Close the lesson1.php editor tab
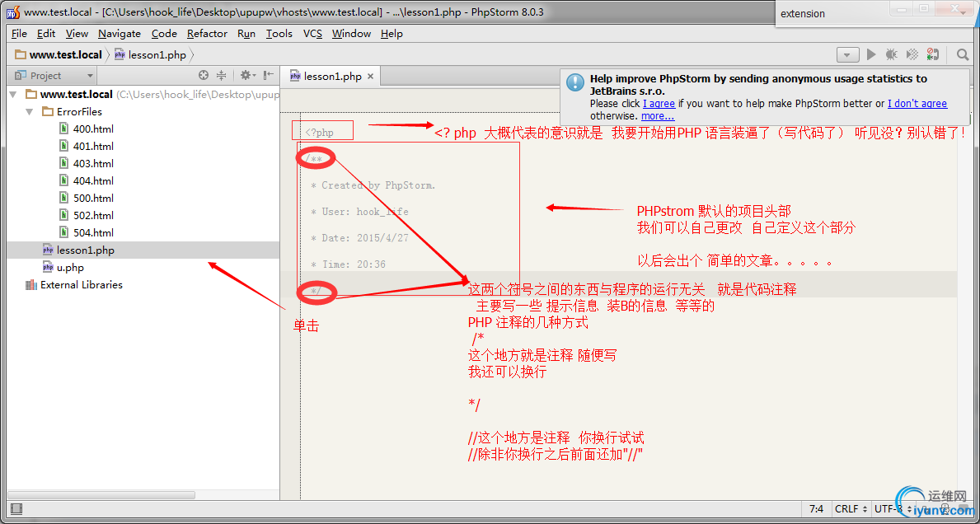 click(370, 76)
